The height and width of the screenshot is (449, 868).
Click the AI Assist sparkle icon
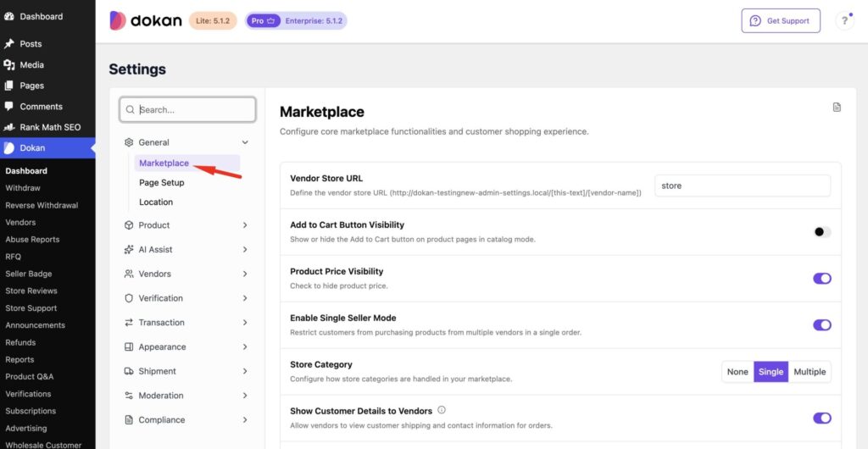click(129, 249)
